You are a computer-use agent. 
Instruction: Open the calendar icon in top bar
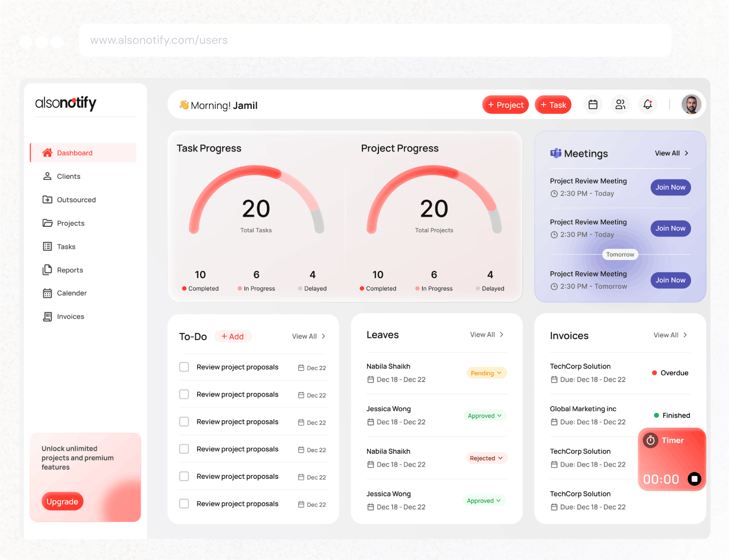coord(592,105)
